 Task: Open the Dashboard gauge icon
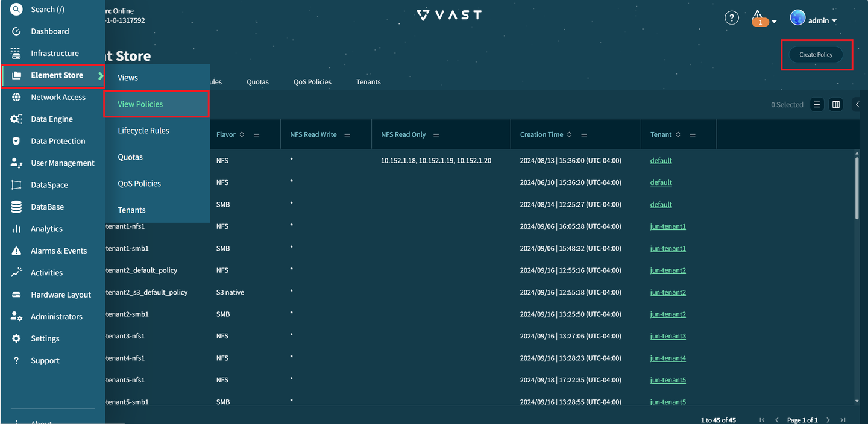coord(16,31)
